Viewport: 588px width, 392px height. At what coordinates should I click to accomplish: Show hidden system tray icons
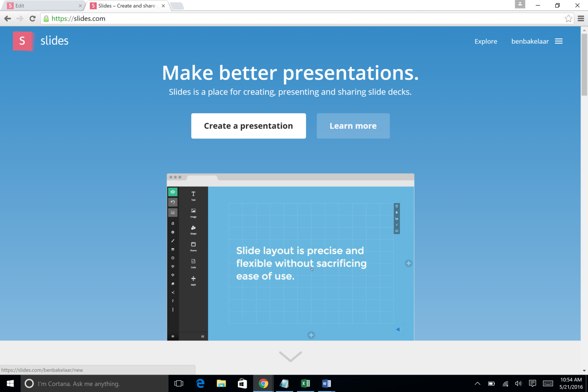coord(477,383)
